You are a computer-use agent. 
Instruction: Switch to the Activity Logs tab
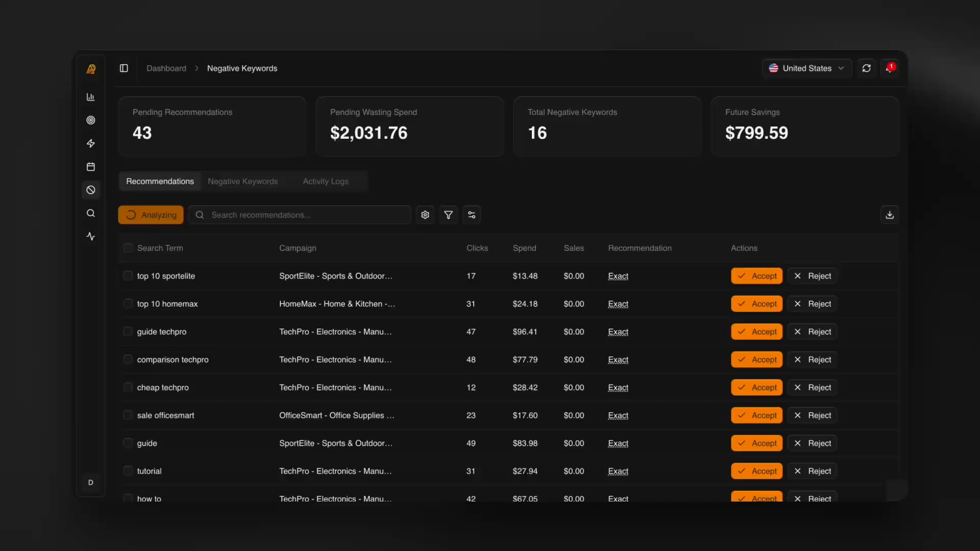click(x=326, y=182)
